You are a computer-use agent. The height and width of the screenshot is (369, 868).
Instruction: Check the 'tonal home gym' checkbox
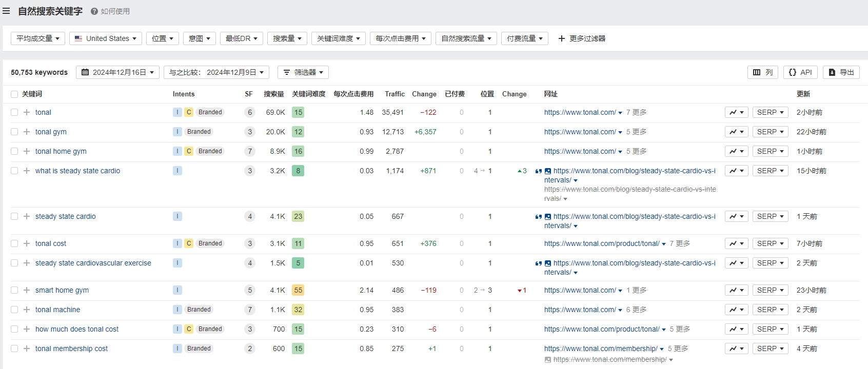pyautogui.click(x=14, y=151)
